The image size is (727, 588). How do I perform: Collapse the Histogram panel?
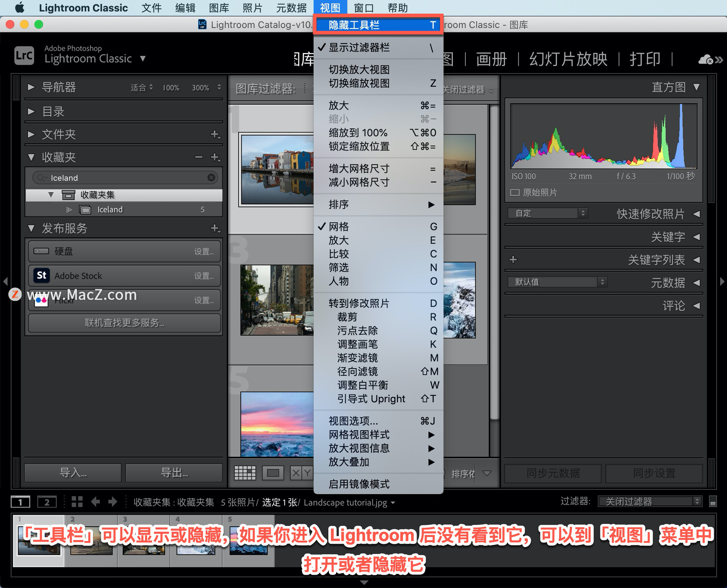(x=697, y=87)
